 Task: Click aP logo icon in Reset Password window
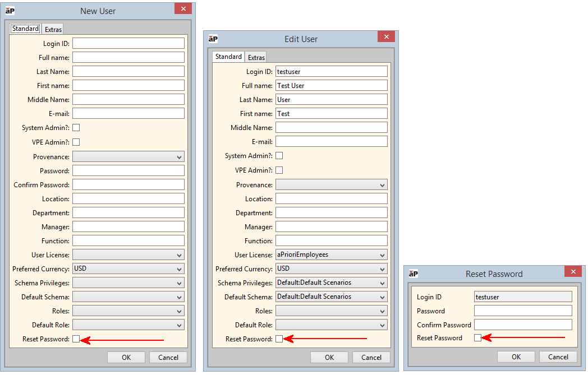pyautogui.click(x=414, y=274)
